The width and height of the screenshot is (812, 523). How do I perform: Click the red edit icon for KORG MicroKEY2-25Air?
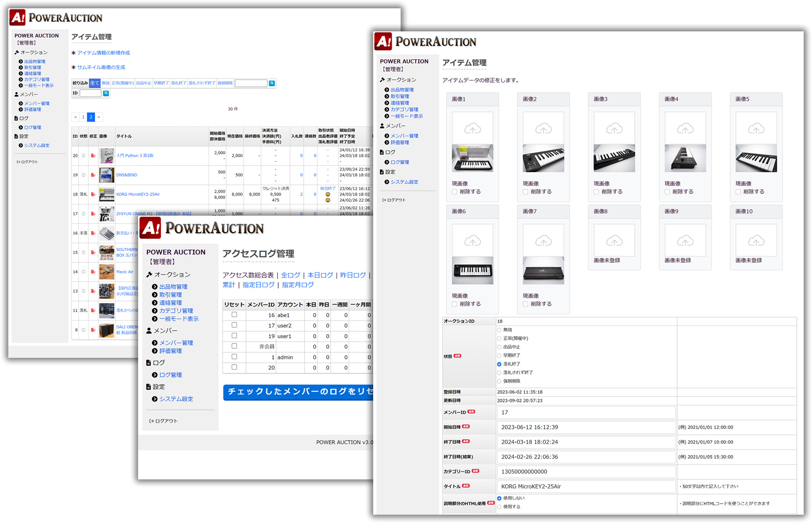[x=93, y=195]
